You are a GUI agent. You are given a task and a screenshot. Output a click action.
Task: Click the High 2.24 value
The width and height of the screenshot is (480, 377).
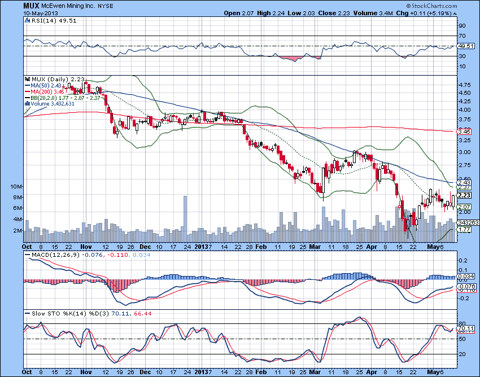tap(271, 13)
